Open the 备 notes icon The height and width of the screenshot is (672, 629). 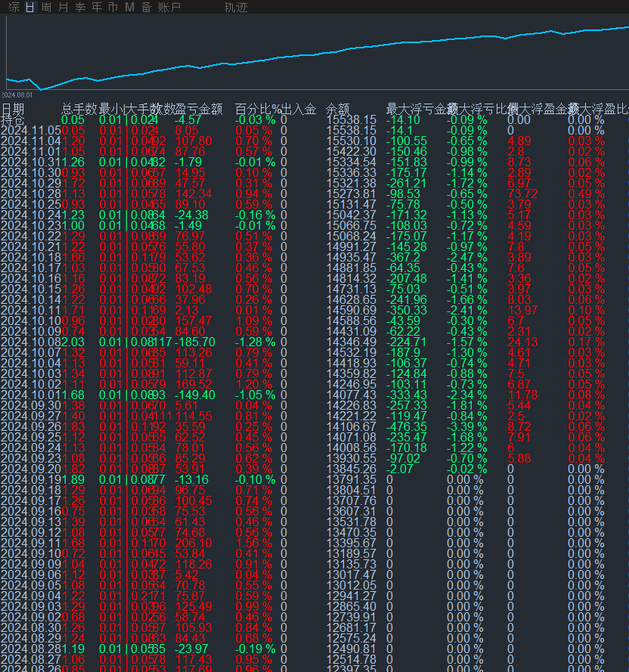point(146,7)
